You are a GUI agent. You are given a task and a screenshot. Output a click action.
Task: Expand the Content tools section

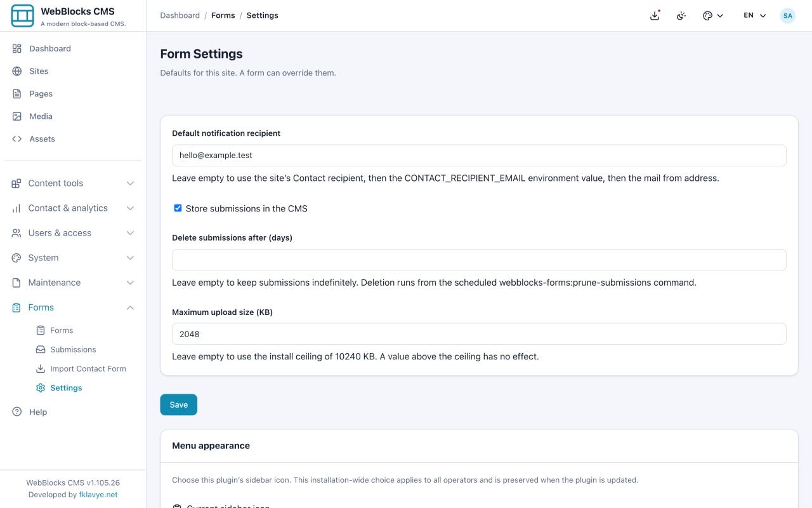tap(73, 183)
